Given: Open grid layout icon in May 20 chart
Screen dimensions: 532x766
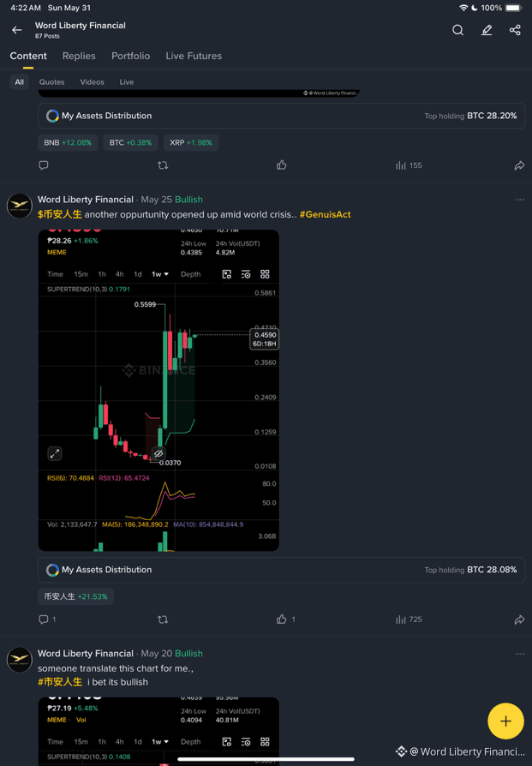Looking at the screenshot, I should [265, 741].
